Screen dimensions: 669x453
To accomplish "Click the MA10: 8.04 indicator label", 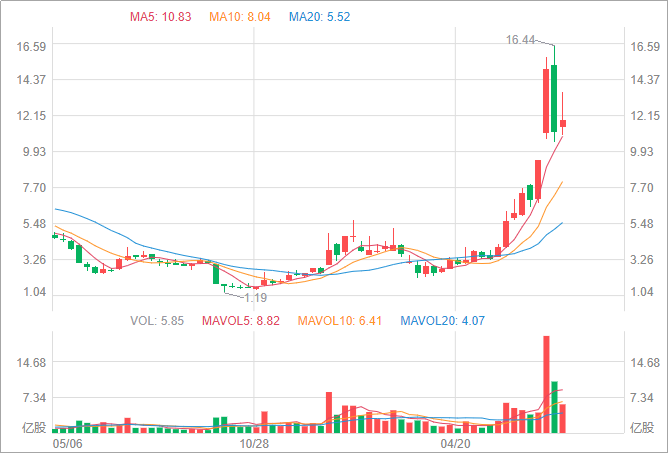I will click(240, 17).
